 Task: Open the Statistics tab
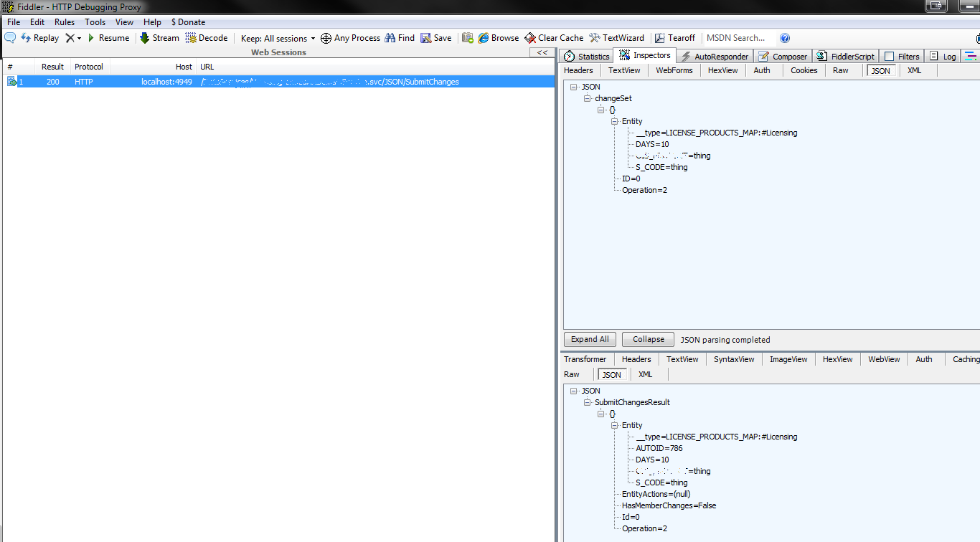587,57
